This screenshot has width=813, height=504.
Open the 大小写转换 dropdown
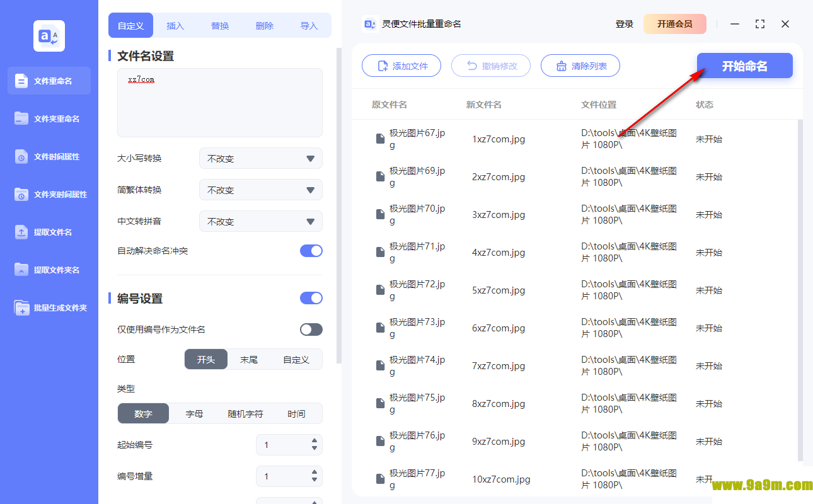(261, 158)
